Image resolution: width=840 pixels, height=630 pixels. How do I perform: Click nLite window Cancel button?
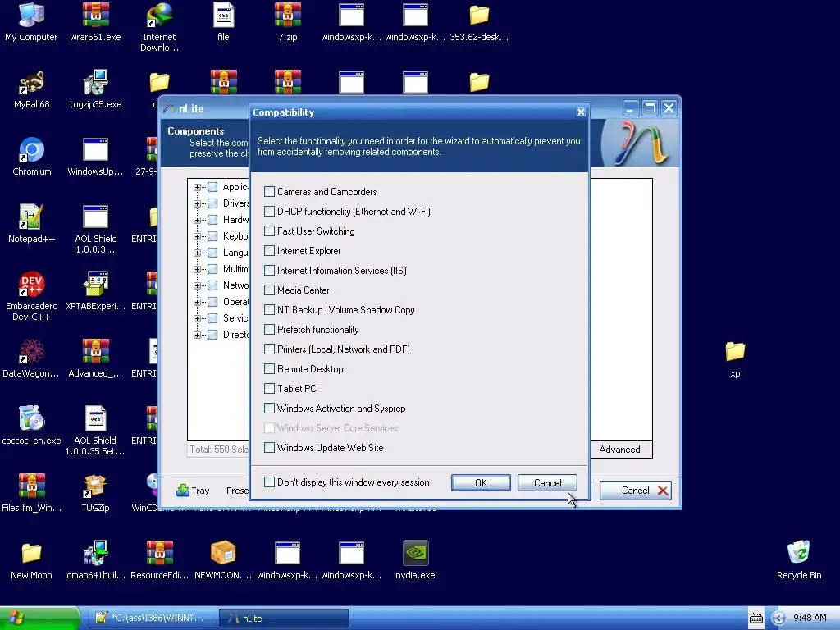coord(636,491)
